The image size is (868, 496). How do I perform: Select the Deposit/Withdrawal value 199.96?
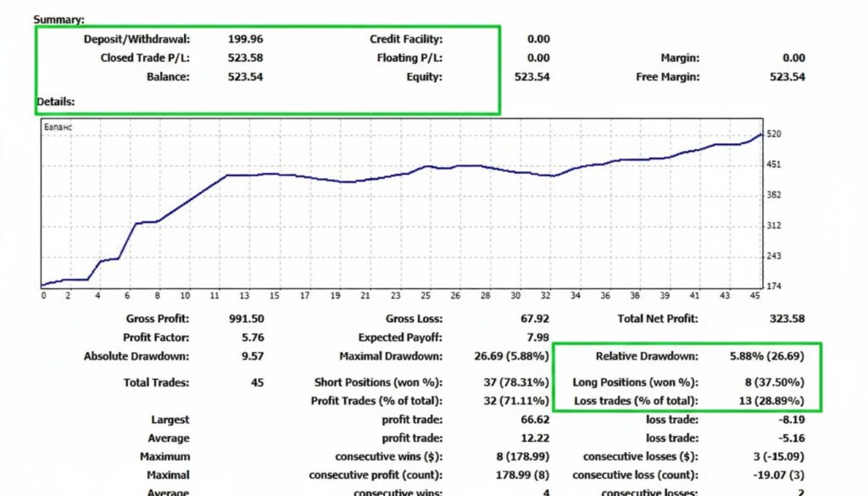[x=245, y=39]
